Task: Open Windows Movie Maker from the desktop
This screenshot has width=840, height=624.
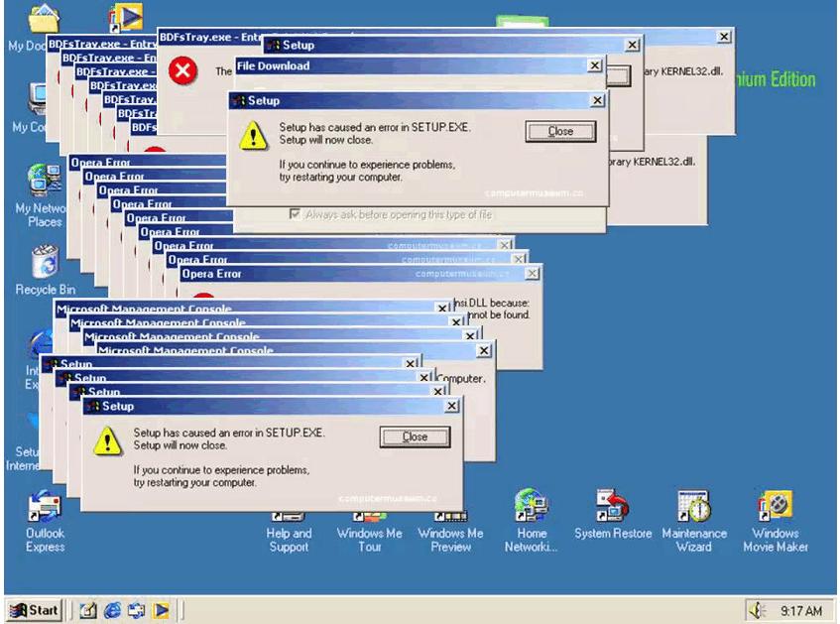Action: (x=775, y=506)
